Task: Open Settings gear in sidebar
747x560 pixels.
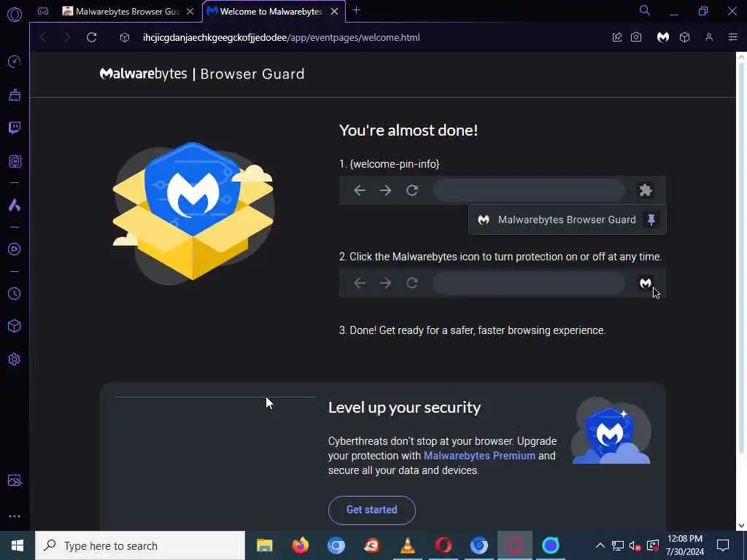Action: 15,359
